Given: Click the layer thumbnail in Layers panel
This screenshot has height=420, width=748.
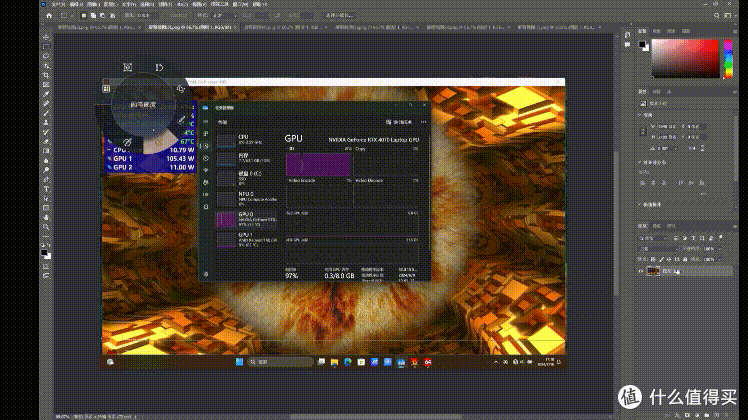Looking at the screenshot, I should tap(653, 271).
